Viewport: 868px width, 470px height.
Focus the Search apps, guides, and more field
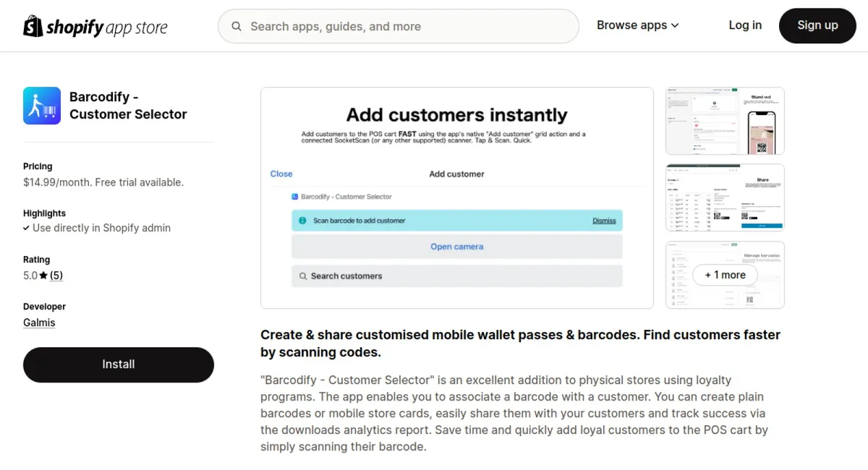coord(399,27)
